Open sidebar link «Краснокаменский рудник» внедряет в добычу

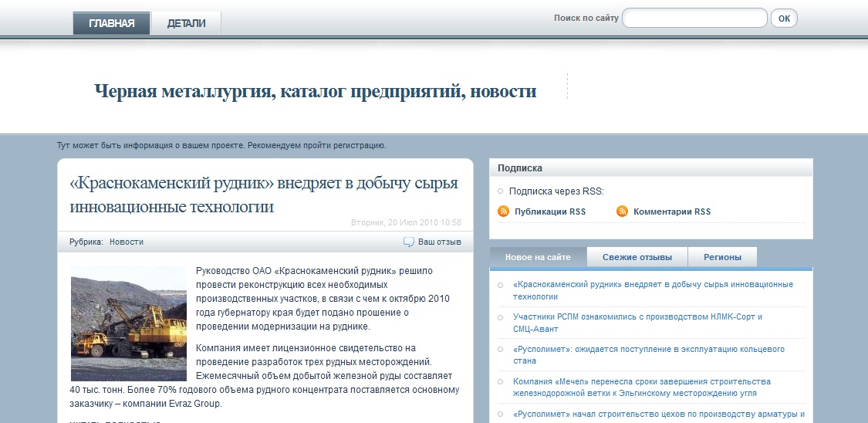(653, 290)
